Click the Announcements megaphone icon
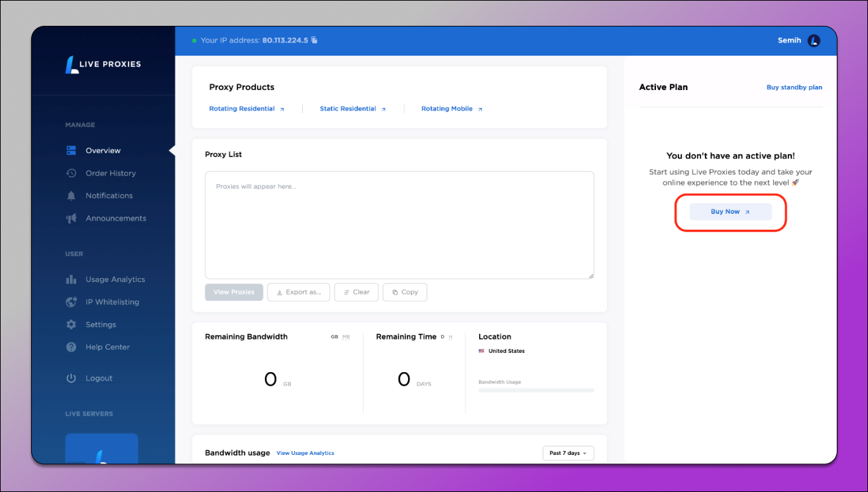868x492 pixels. click(x=72, y=218)
